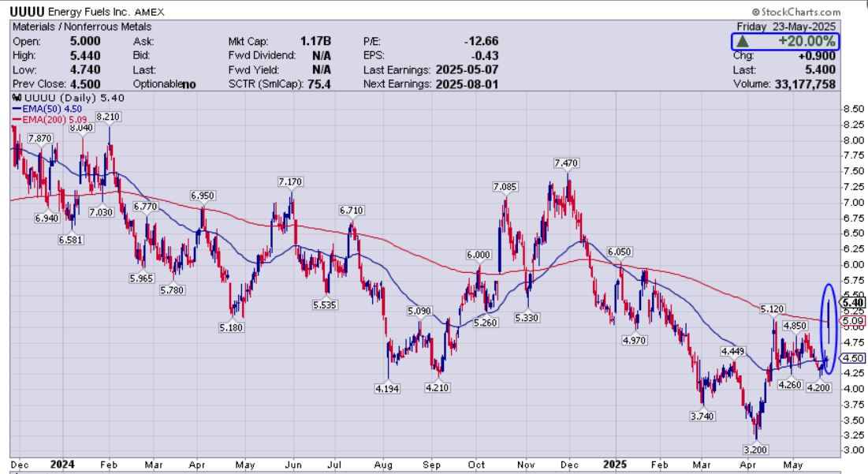868x474 pixels.
Task: Click the 6.710 price label
Action: click(352, 211)
